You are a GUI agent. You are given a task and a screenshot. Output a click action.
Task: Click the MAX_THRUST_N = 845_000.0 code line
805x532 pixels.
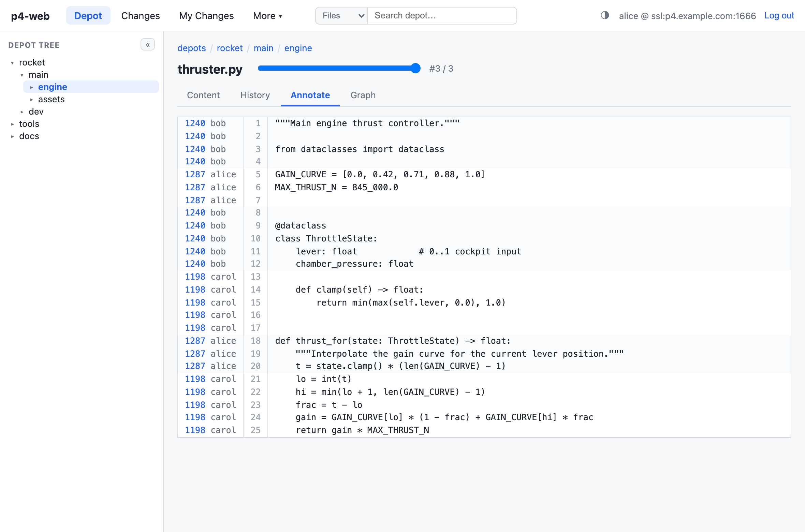337,187
